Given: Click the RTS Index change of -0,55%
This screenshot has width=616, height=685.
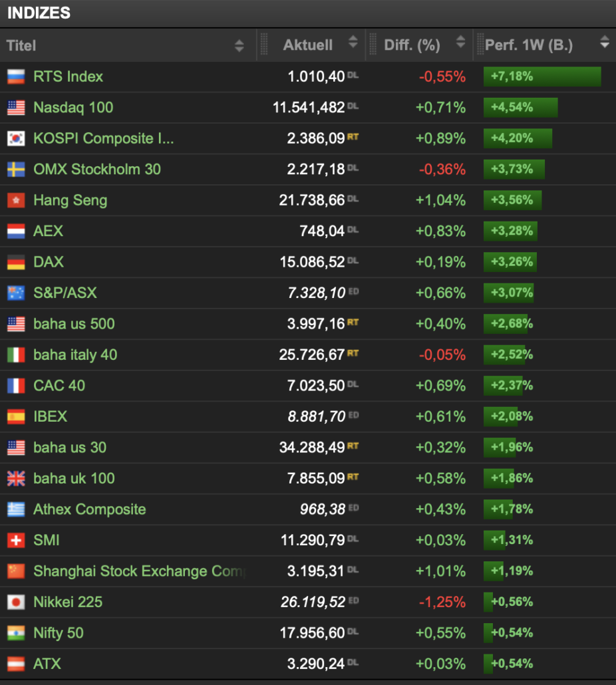Looking at the screenshot, I should click(x=442, y=77).
